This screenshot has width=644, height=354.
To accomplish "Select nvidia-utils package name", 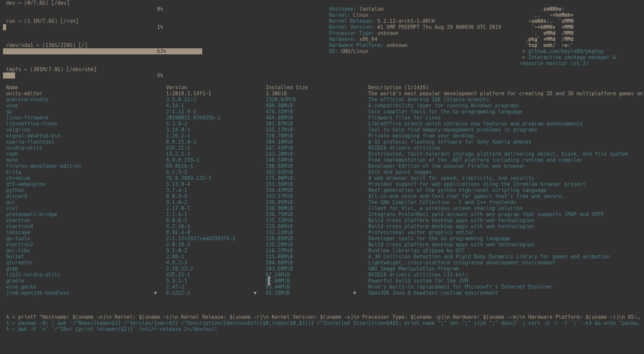I will 24,148.
